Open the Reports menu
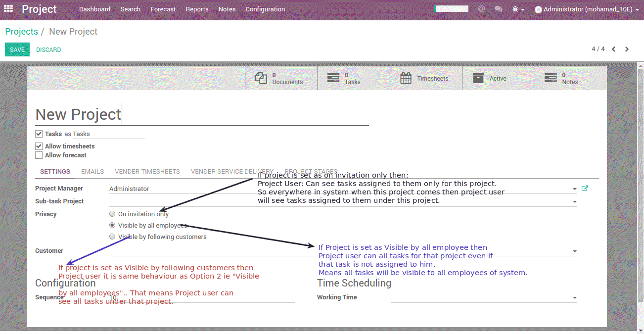The width and height of the screenshot is (644, 334). point(197,9)
